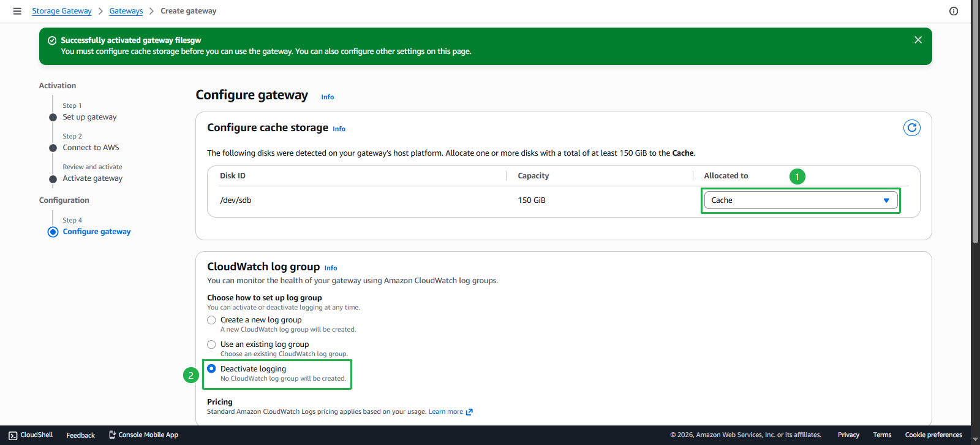The height and width of the screenshot is (445, 980).
Task: Select Deactivate logging option
Action: click(211, 368)
